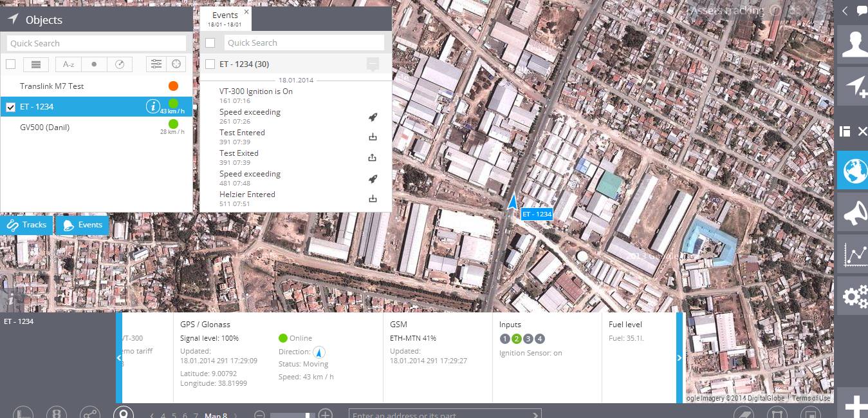Select the Translink M7 Test object
Image resolution: width=868 pixels, height=418 pixels.
coord(97,86)
